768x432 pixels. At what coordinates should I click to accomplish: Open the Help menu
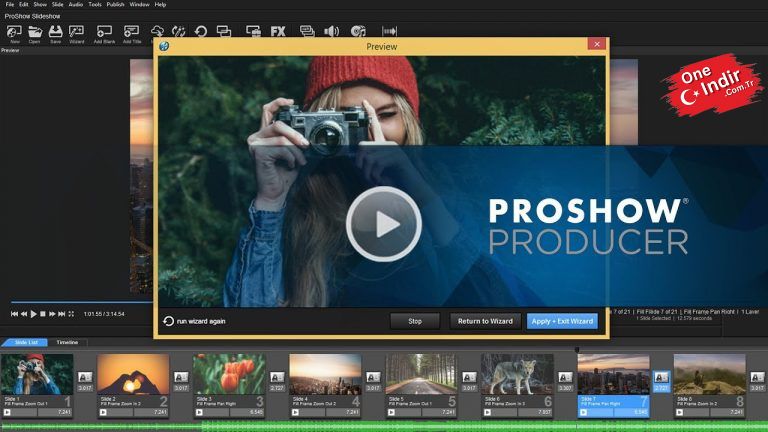(x=160, y=4)
